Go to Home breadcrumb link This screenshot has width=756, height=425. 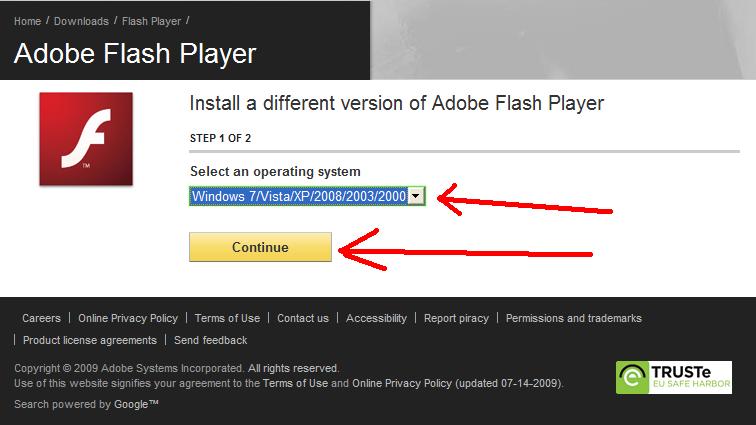coord(27,20)
